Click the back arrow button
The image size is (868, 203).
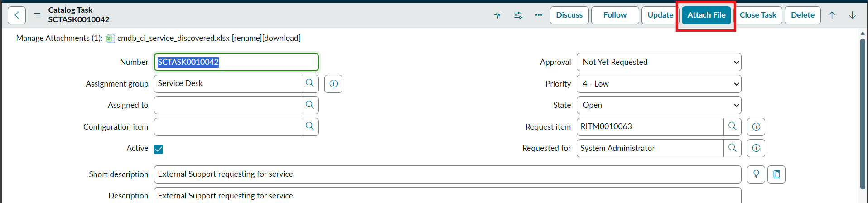(17, 15)
